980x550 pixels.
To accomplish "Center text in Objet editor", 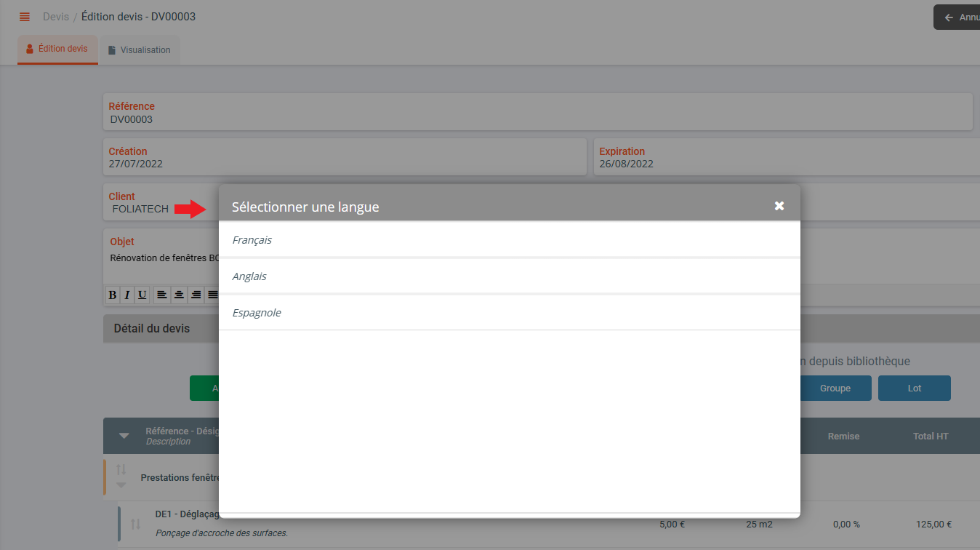I will [179, 295].
